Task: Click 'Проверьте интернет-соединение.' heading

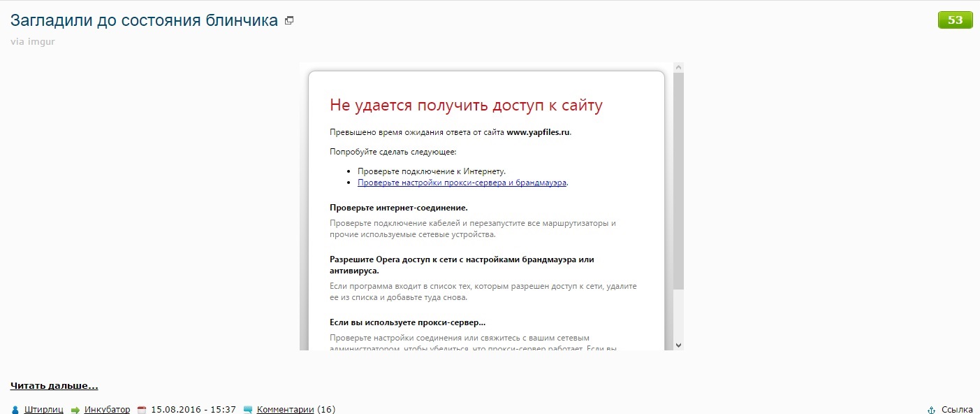Action: pos(399,208)
